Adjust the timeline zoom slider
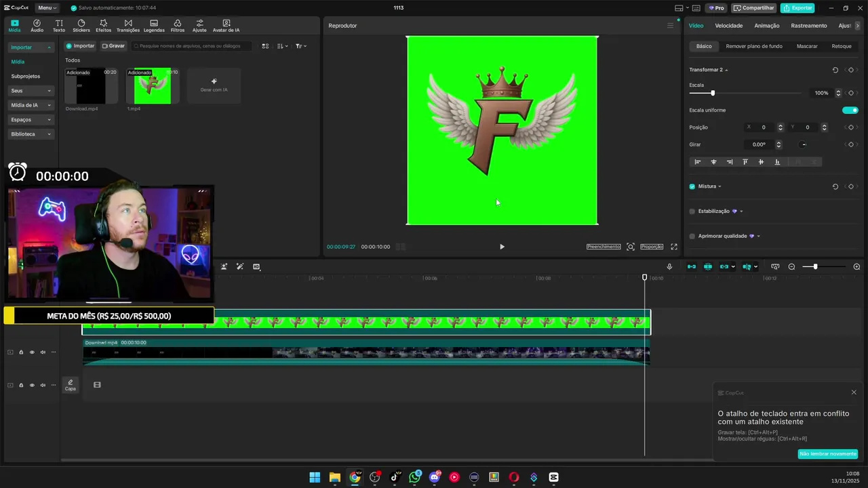 [815, 266]
